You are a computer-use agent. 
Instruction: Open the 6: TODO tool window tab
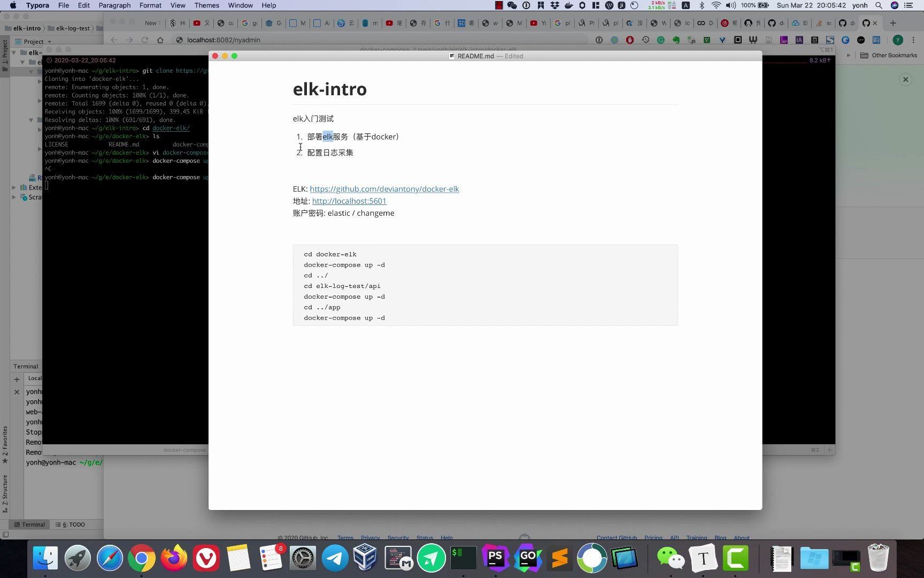tap(70, 524)
